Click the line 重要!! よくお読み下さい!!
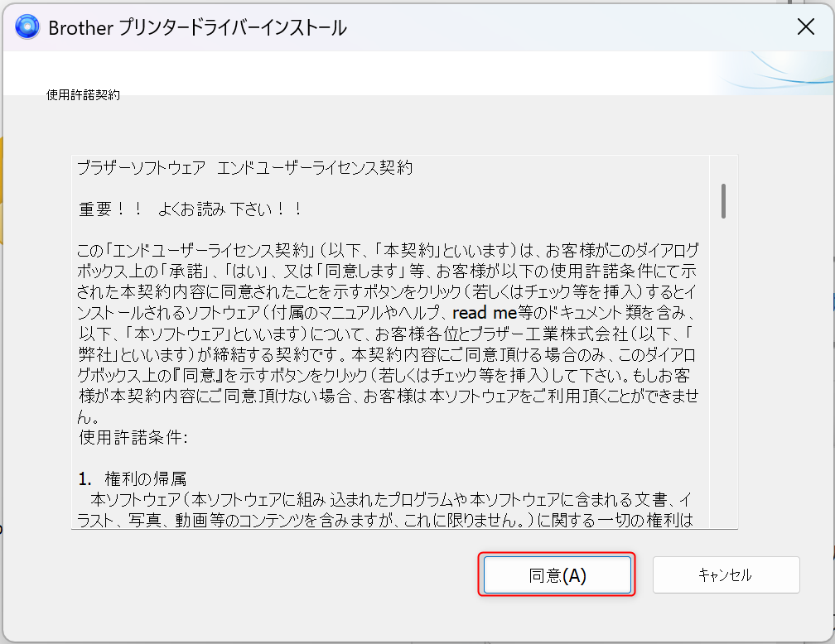Image resolution: width=835 pixels, height=644 pixels. pyautogui.click(x=191, y=209)
